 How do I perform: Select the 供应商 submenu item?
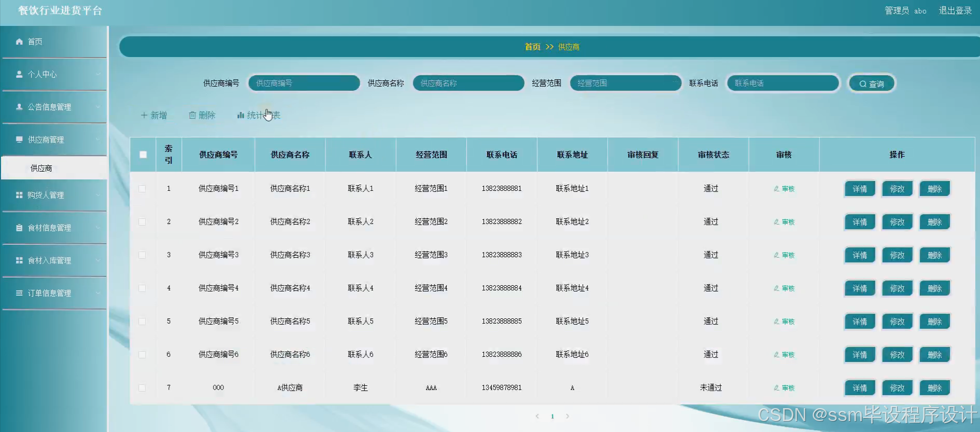click(54, 168)
